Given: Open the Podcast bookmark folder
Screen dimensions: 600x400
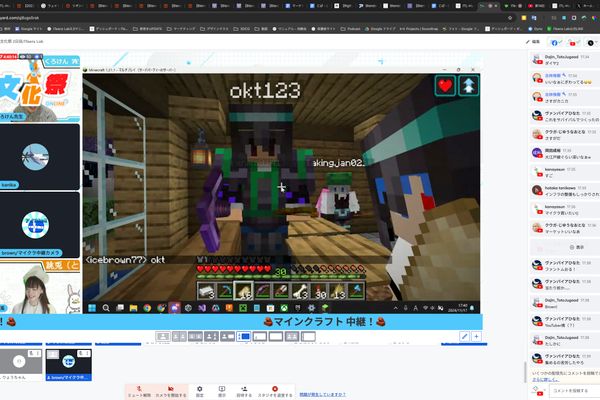Looking at the screenshot, I should click(351, 29).
